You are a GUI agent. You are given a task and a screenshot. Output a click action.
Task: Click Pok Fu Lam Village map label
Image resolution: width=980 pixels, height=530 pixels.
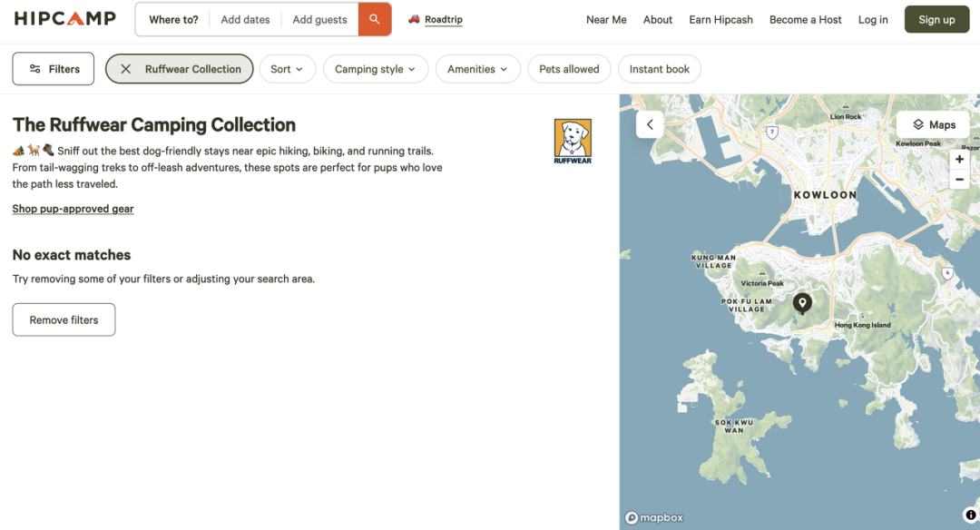coord(746,305)
